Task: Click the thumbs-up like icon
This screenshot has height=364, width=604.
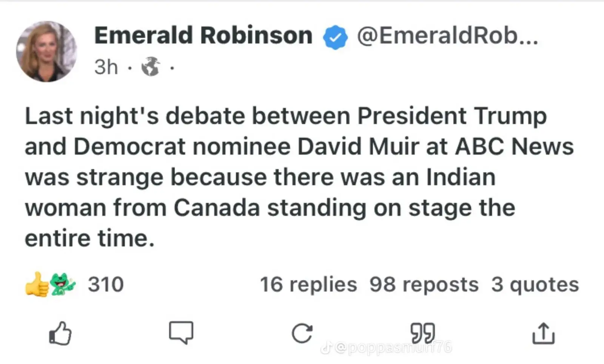Action: tap(60, 333)
